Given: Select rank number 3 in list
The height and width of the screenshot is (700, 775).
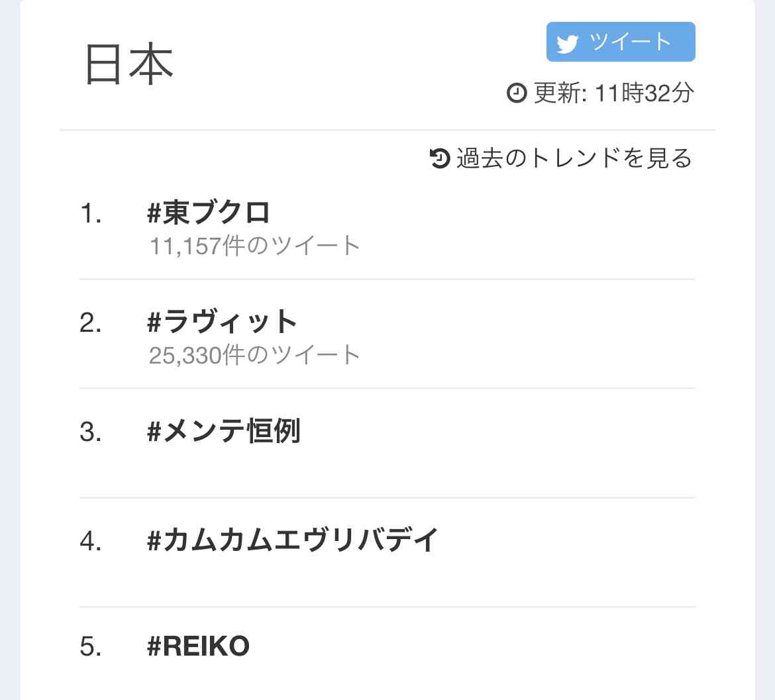Looking at the screenshot, I should [91, 432].
